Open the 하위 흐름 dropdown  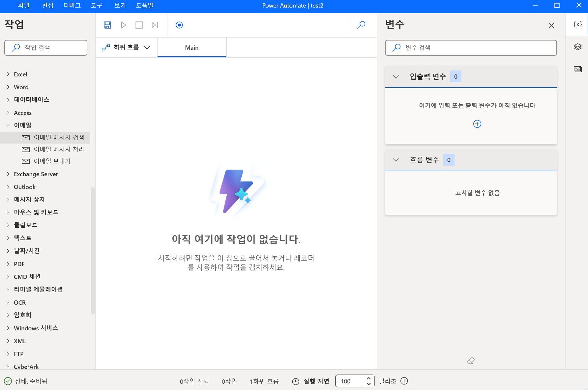click(x=126, y=47)
